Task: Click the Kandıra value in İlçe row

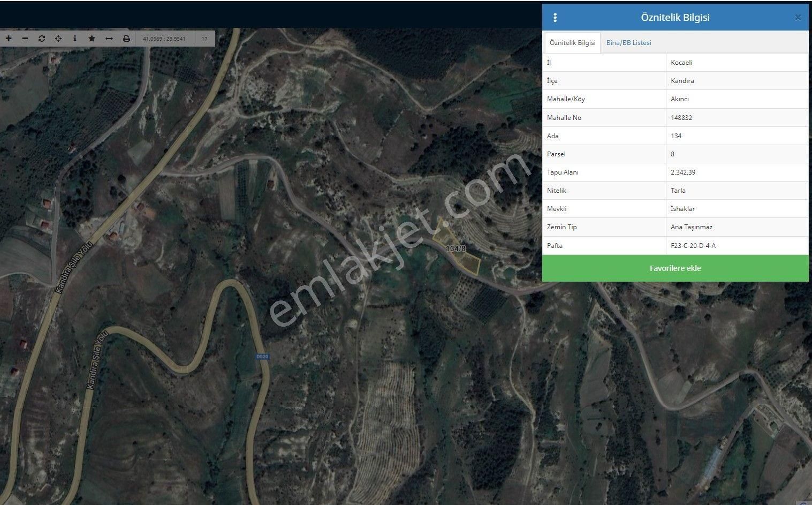Action: [x=682, y=81]
